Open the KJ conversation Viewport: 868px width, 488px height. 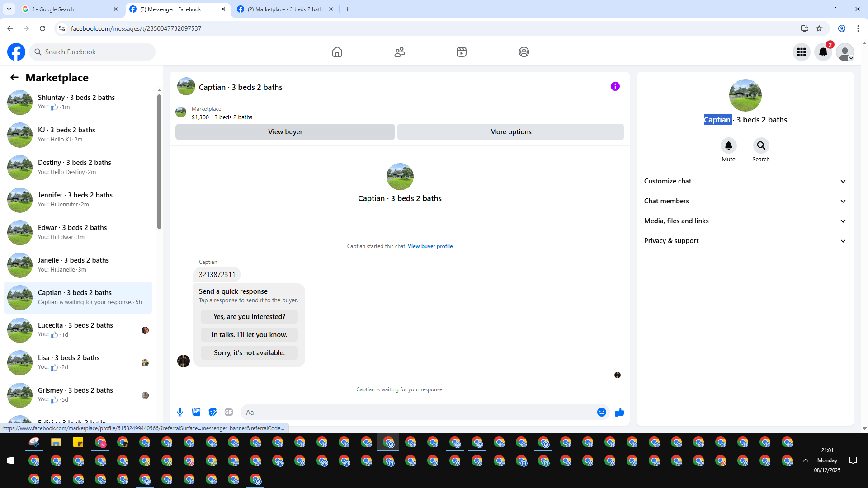pos(78,135)
